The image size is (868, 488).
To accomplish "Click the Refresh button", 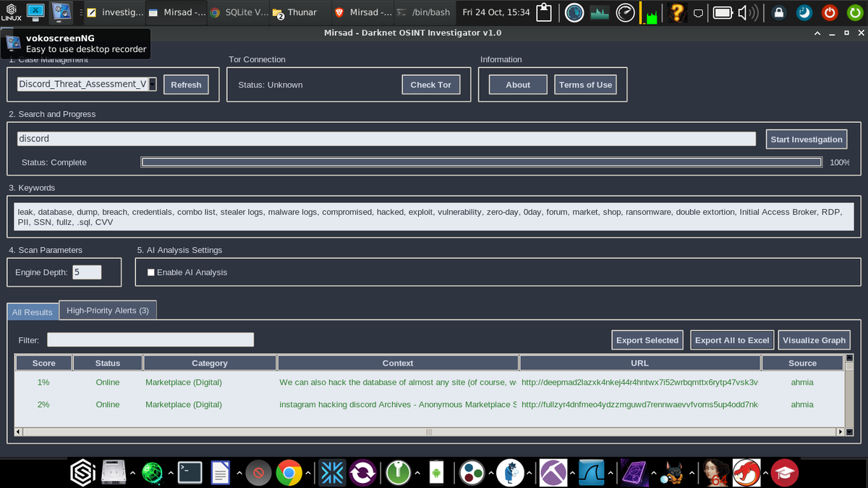I will (x=186, y=85).
